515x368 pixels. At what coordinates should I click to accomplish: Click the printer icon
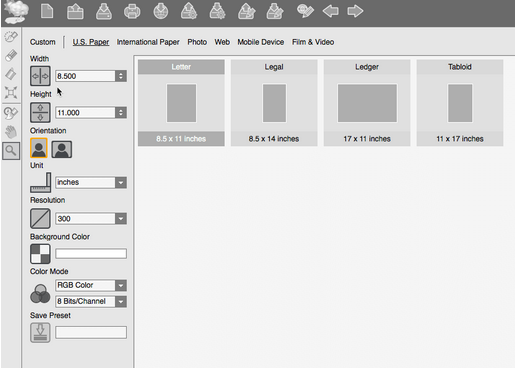coord(132,12)
